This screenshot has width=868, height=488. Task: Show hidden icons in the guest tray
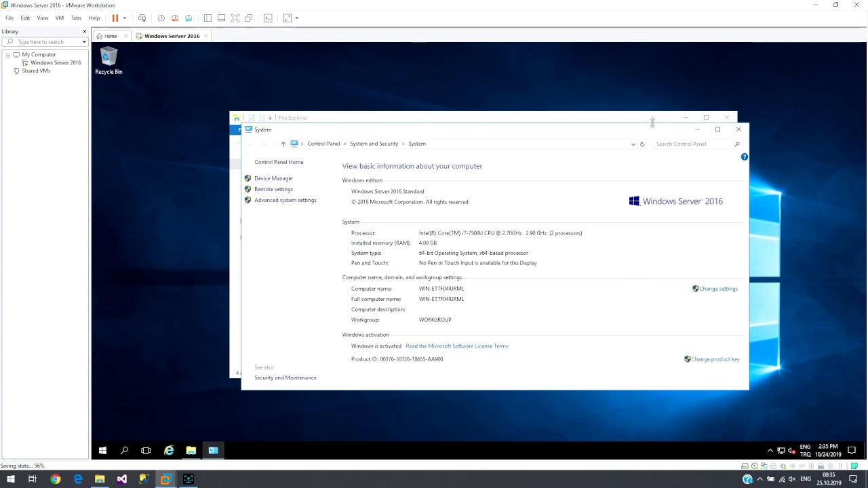pos(770,451)
